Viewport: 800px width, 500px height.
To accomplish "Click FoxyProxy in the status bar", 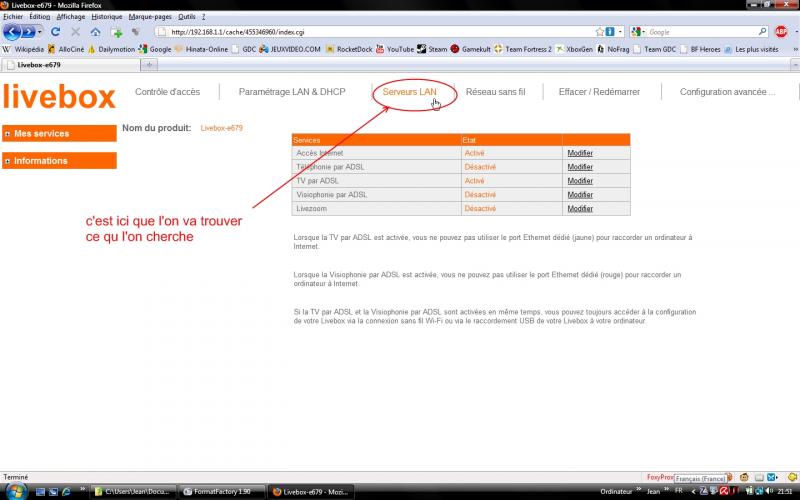I will pos(660,477).
